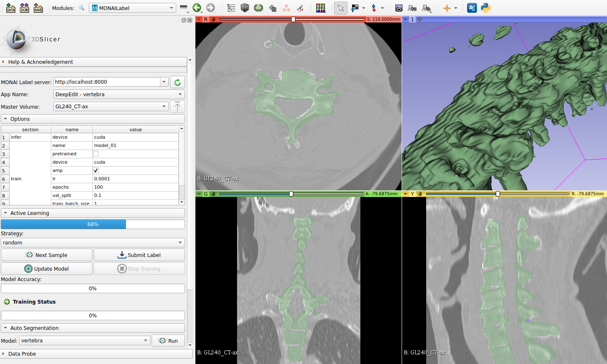Collapse the Auto Segmentation section
Viewport: 607px width, 364px height.
pos(92,328)
